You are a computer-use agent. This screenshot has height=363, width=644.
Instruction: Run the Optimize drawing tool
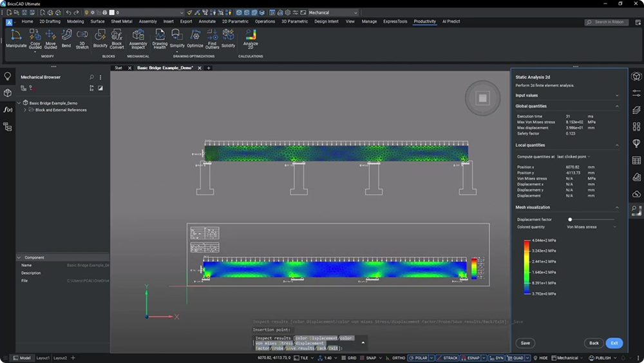coord(194,38)
